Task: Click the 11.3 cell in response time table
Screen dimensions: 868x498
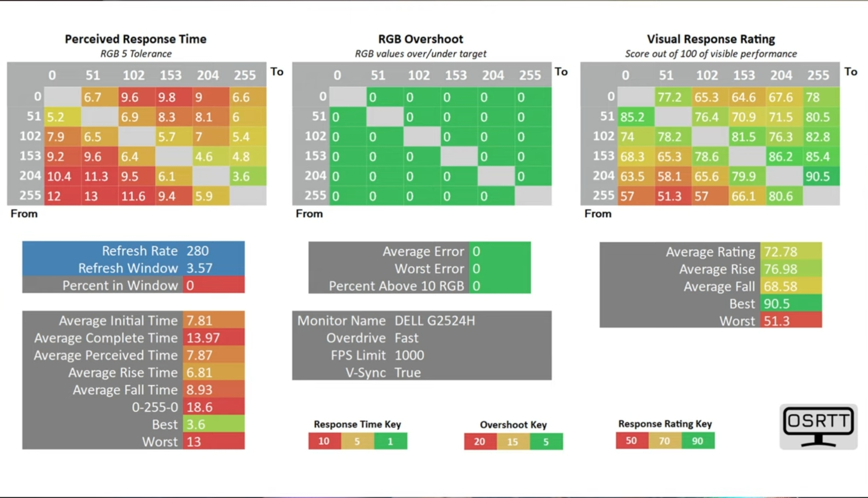Action: (x=100, y=176)
